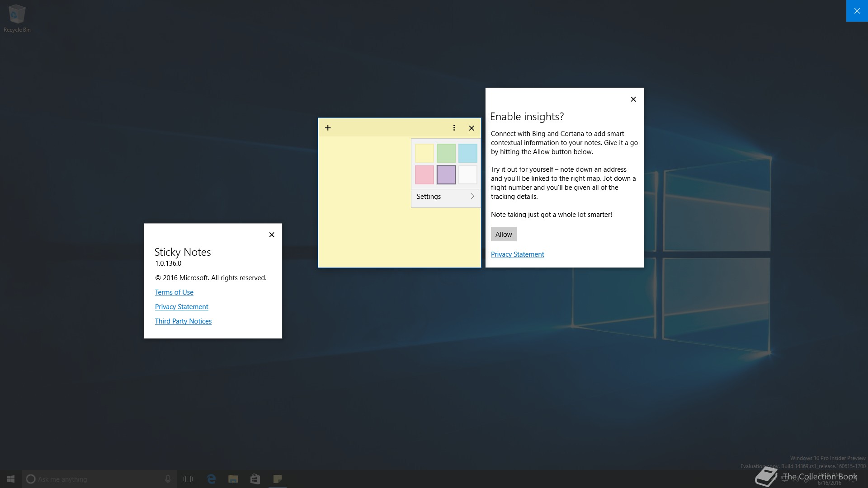Add a new sticky note with plus icon
868x488 pixels.
(328, 128)
